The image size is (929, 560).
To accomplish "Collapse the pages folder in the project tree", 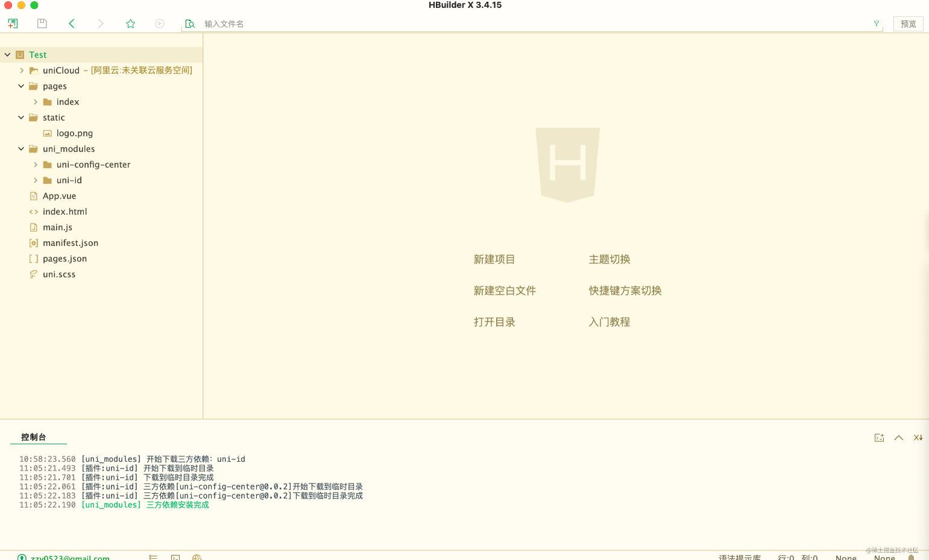I will point(20,86).
